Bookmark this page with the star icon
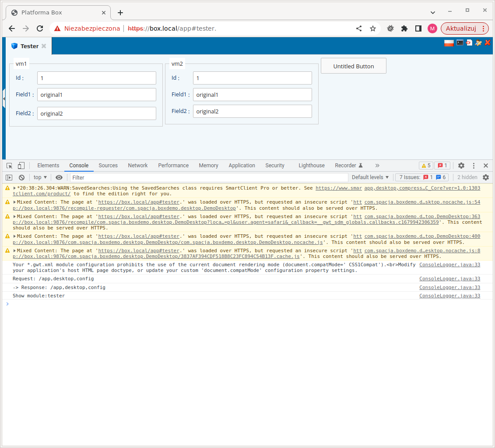Image resolution: width=495 pixels, height=448 pixels. point(373,28)
